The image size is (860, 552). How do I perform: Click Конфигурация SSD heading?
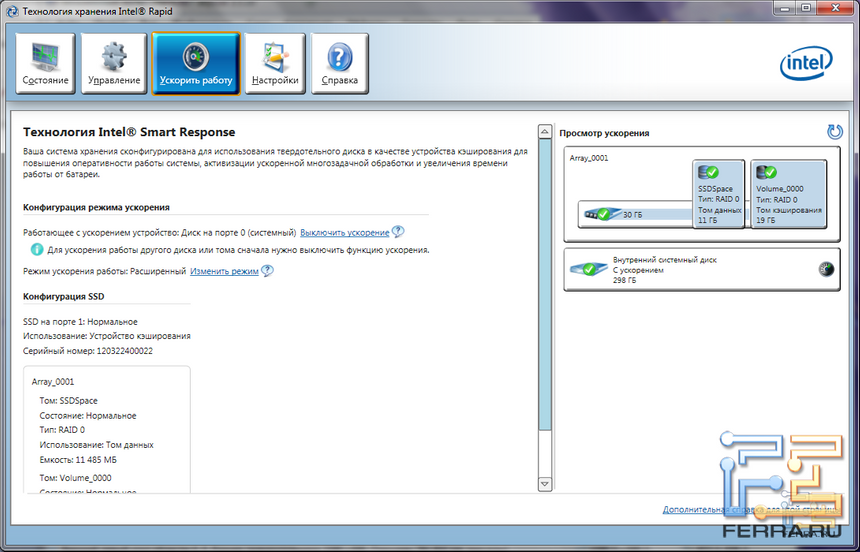[x=64, y=296]
